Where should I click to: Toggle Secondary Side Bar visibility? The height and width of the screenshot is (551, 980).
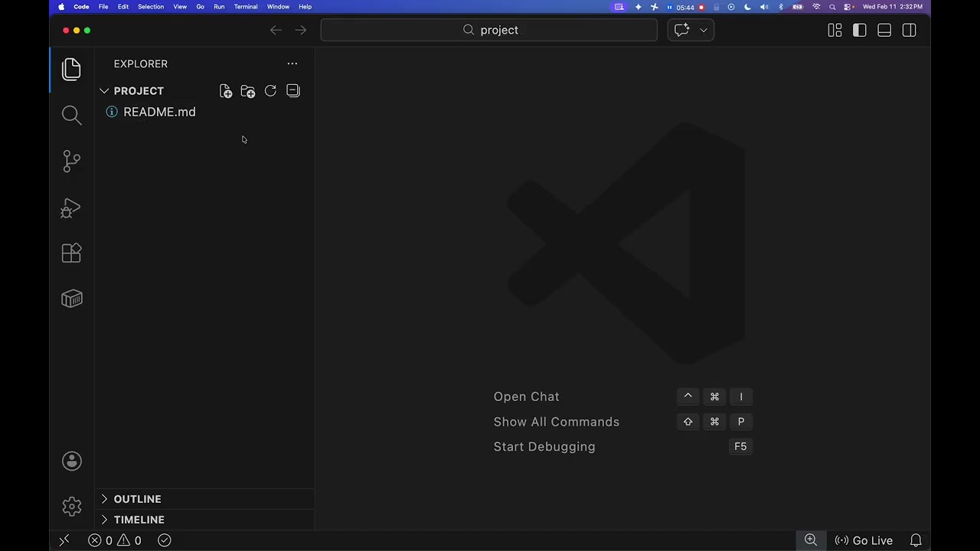(909, 30)
